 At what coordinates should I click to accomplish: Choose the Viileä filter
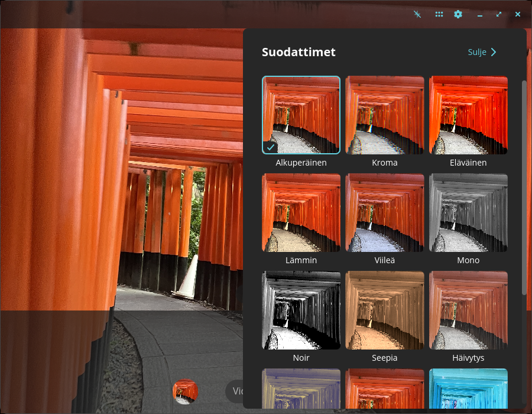384,213
